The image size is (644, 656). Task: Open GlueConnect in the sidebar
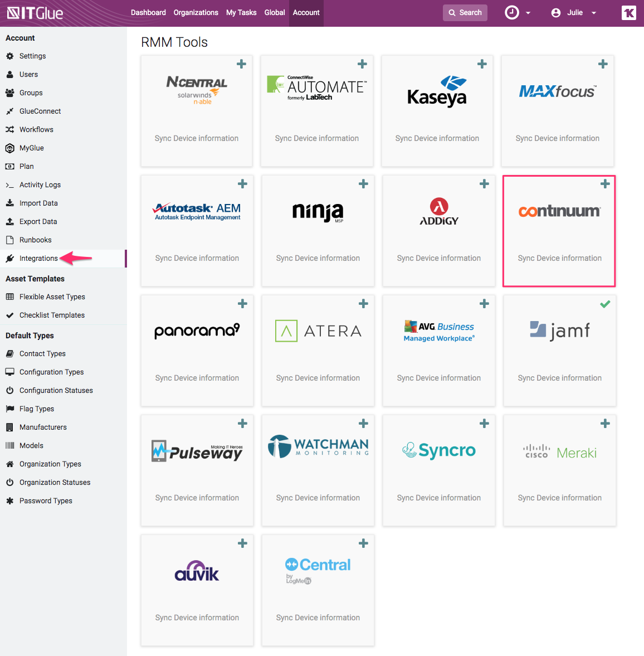[63, 111]
